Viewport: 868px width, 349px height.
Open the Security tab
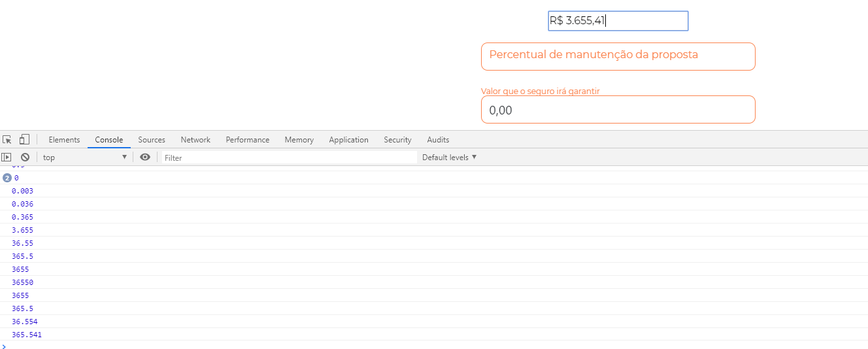tap(397, 140)
